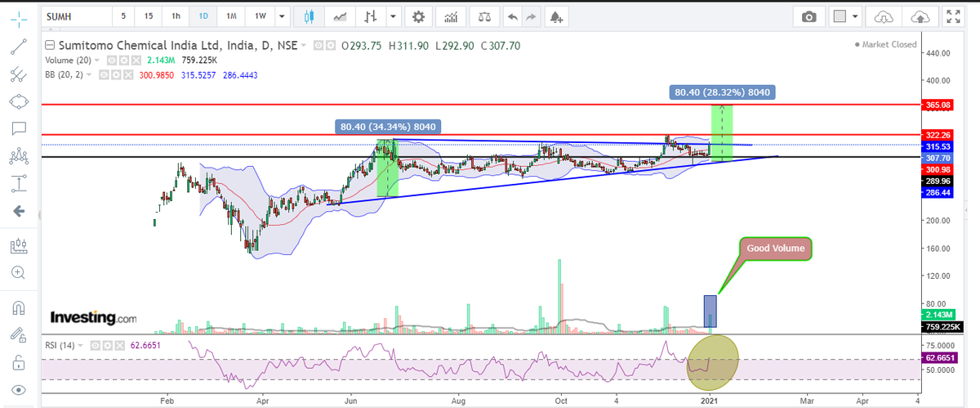The image size is (980, 408).
Task: Select the bars chart style
Action: pyautogui.click(x=372, y=16)
